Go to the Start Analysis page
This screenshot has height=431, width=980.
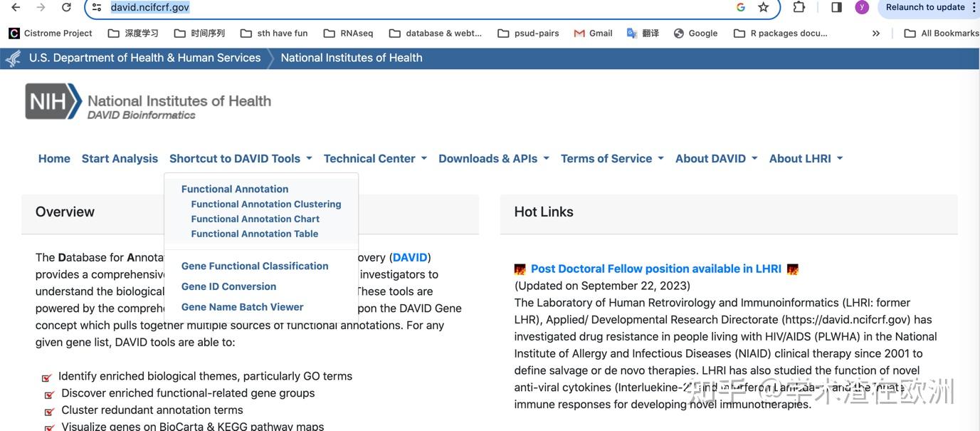(x=120, y=159)
